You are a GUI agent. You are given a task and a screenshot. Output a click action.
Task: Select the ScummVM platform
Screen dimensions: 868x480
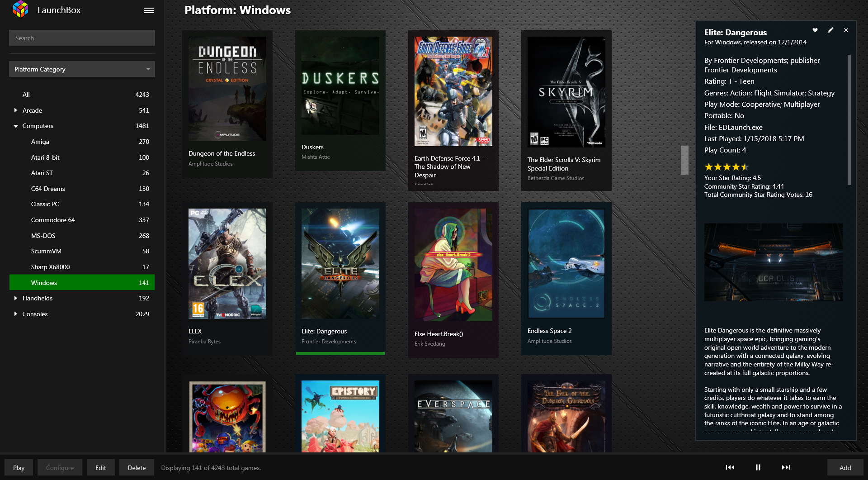coord(82,251)
